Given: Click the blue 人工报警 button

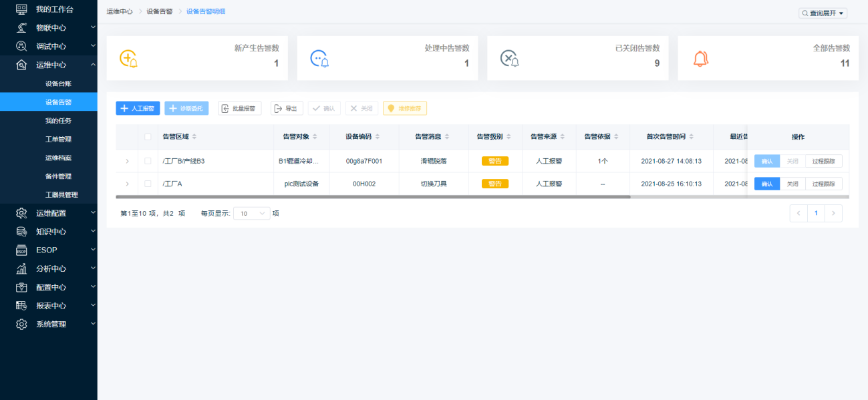Looking at the screenshot, I should [x=138, y=108].
